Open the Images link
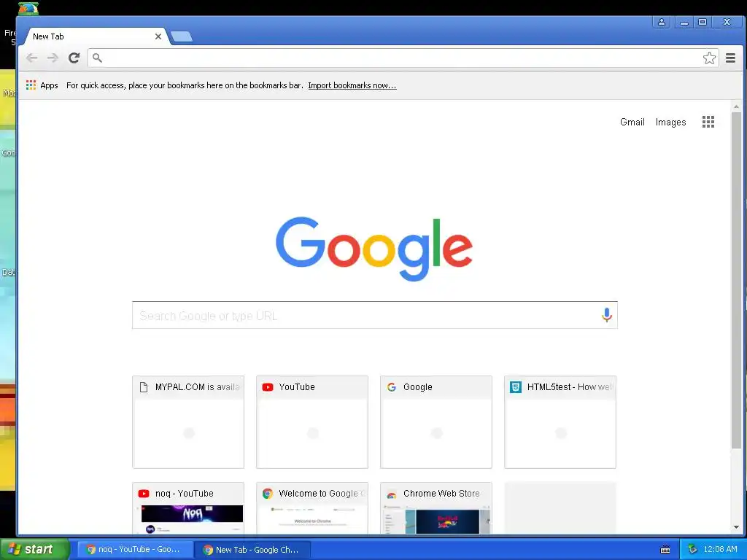Viewport: 747px width, 560px height. [x=671, y=122]
